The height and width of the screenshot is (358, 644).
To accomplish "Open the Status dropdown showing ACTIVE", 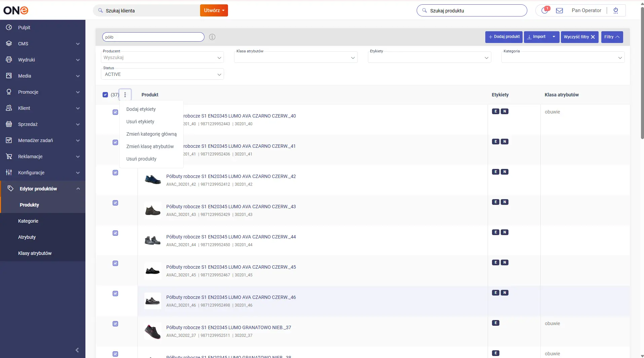I will [162, 74].
